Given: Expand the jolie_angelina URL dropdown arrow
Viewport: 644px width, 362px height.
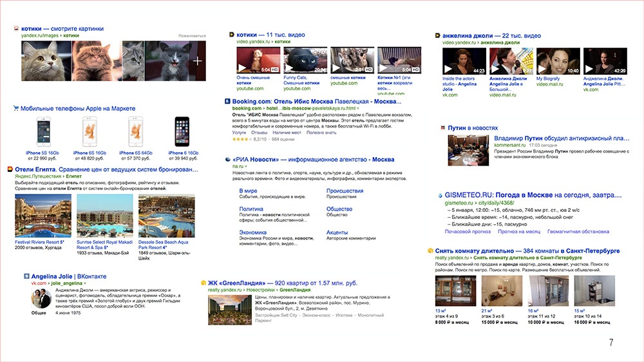Looking at the screenshot, I should point(85,283).
